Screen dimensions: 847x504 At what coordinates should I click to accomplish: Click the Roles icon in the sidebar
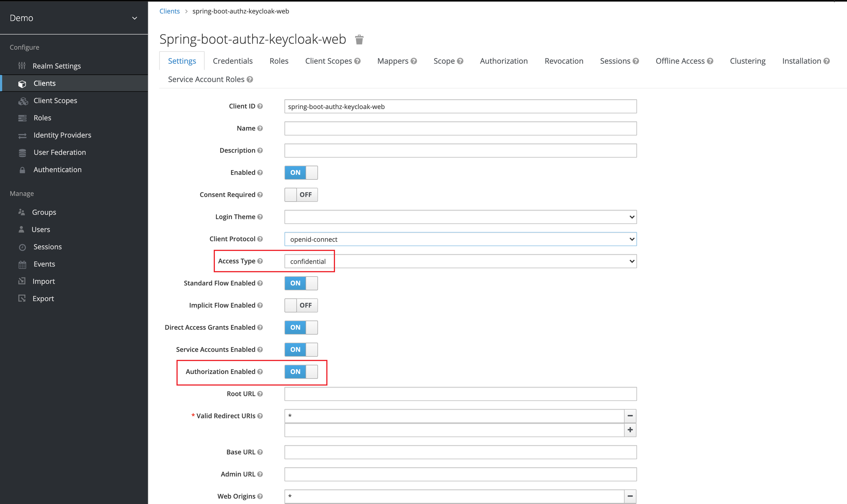point(22,118)
